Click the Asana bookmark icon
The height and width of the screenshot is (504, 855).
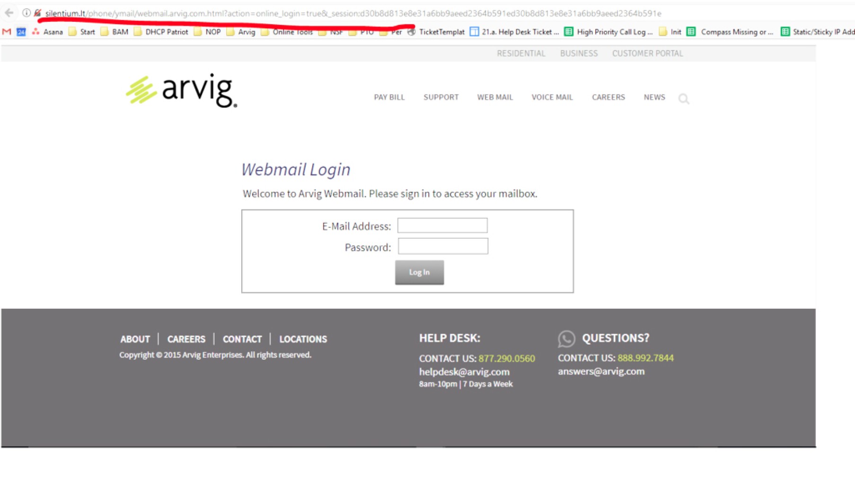tap(35, 32)
